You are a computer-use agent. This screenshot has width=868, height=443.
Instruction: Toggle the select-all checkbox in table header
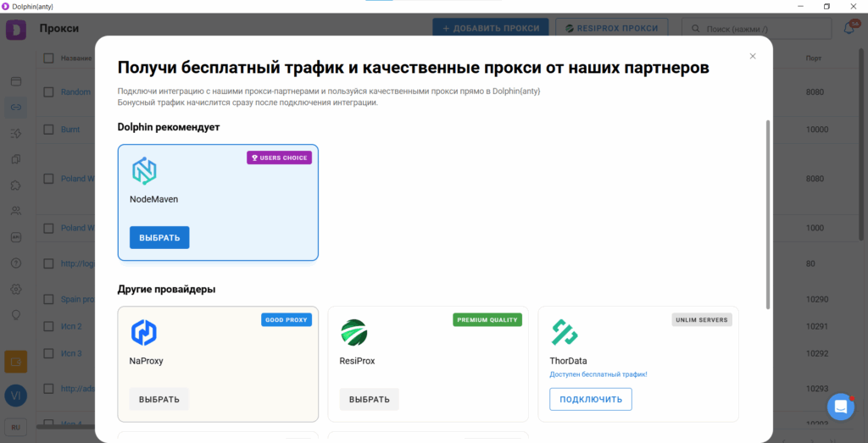[x=48, y=58]
